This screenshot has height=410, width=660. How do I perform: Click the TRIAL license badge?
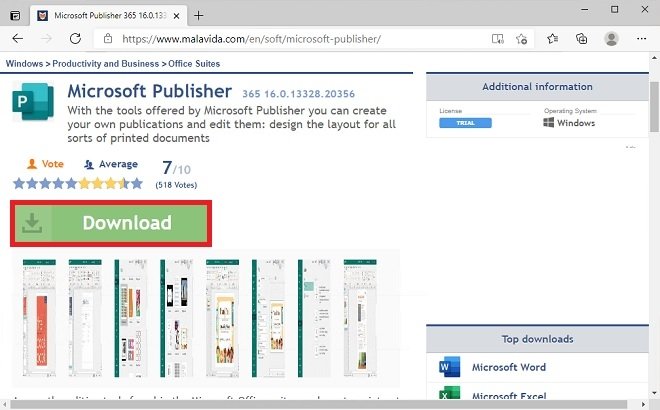[x=465, y=123]
